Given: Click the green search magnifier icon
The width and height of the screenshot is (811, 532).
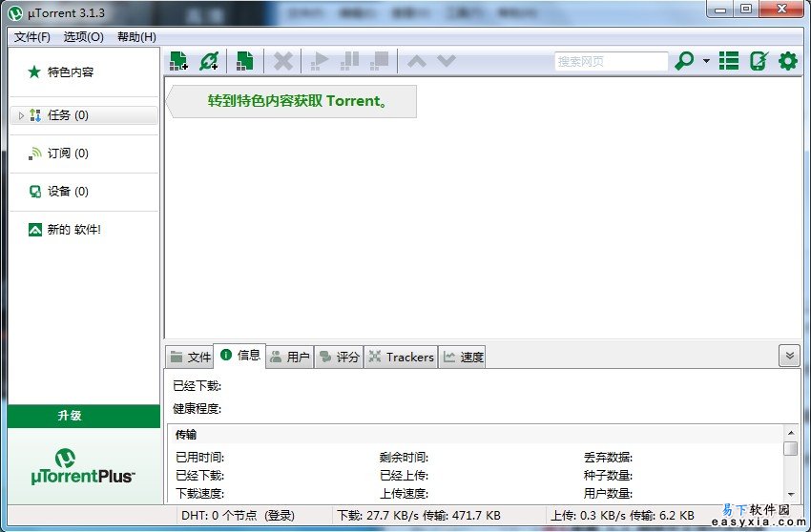Looking at the screenshot, I should [684, 61].
